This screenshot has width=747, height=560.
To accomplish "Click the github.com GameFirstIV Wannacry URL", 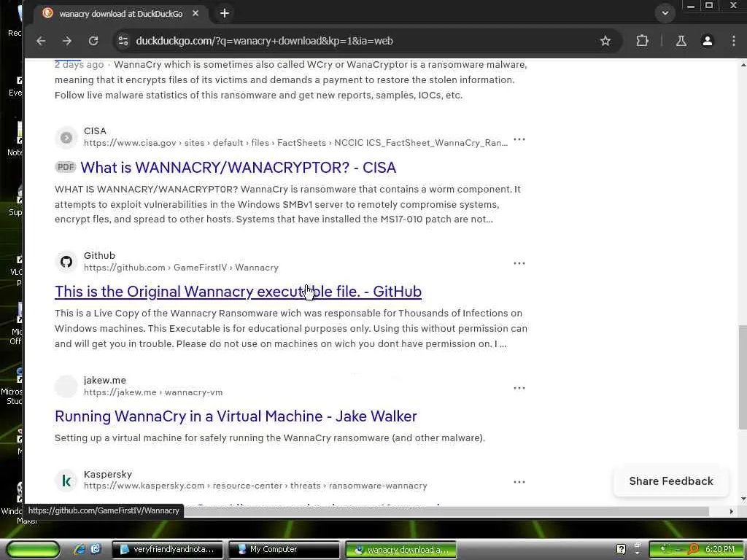I will click(x=181, y=268).
